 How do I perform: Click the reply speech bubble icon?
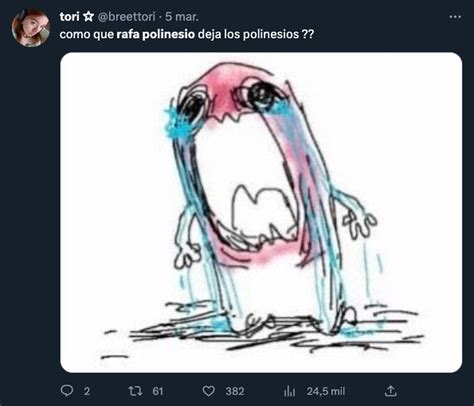[x=67, y=391]
